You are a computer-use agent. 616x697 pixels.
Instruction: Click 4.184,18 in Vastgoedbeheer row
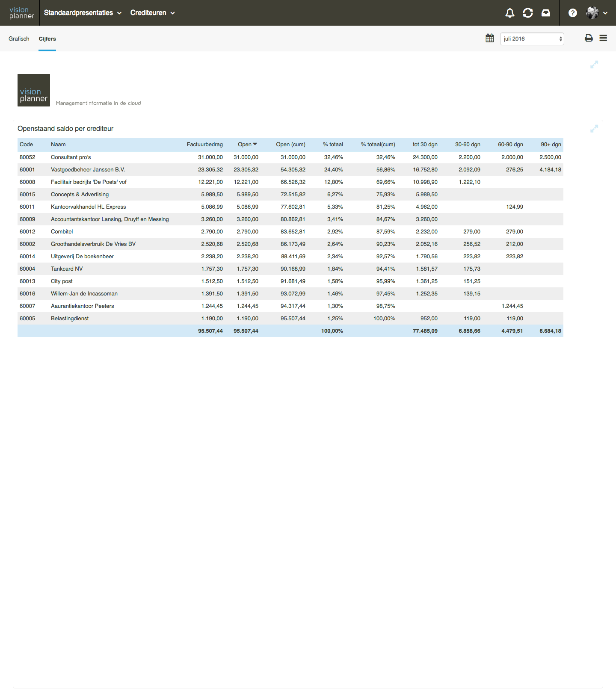coord(551,170)
